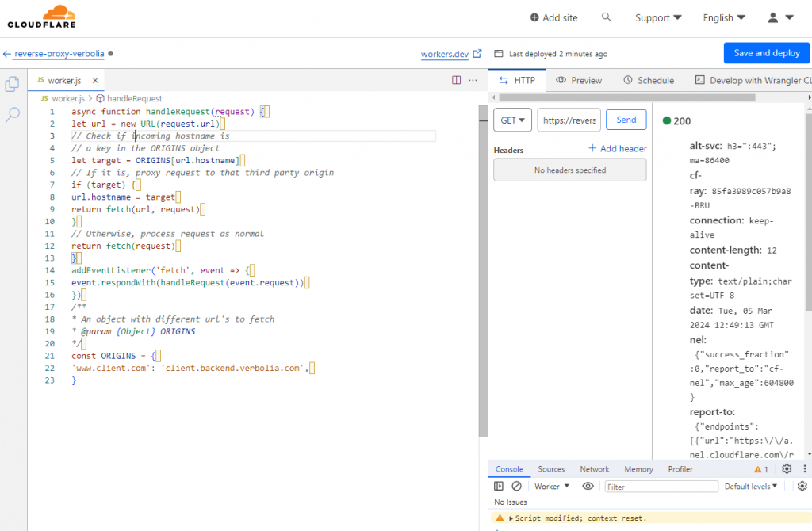
Task: Click the request URL input field
Action: pyautogui.click(x=569, y=120)
